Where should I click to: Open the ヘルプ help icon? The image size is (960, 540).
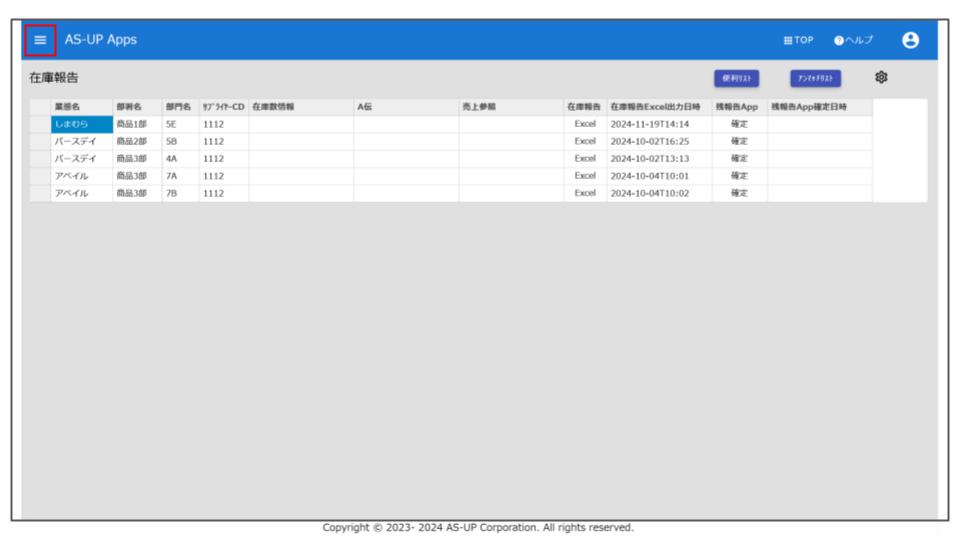point(839,41)
